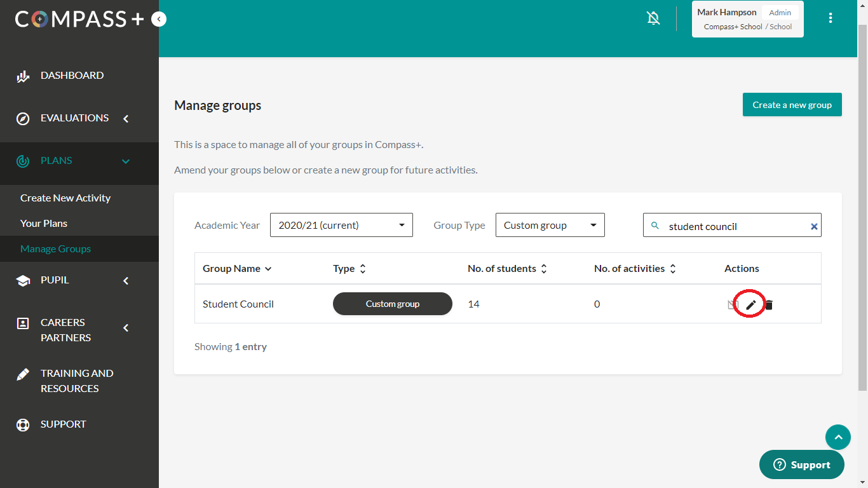The image size is (868, 488).
Task: Open the Academic Year dropdown
Action: (x=341, y=225)
